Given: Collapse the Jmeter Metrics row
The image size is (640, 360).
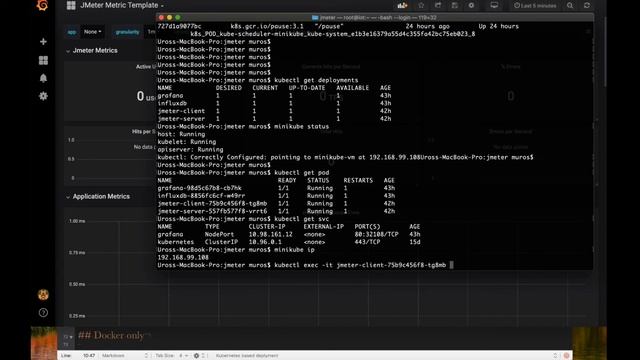Looking at the screenshot, I should [x=68, y=51].
